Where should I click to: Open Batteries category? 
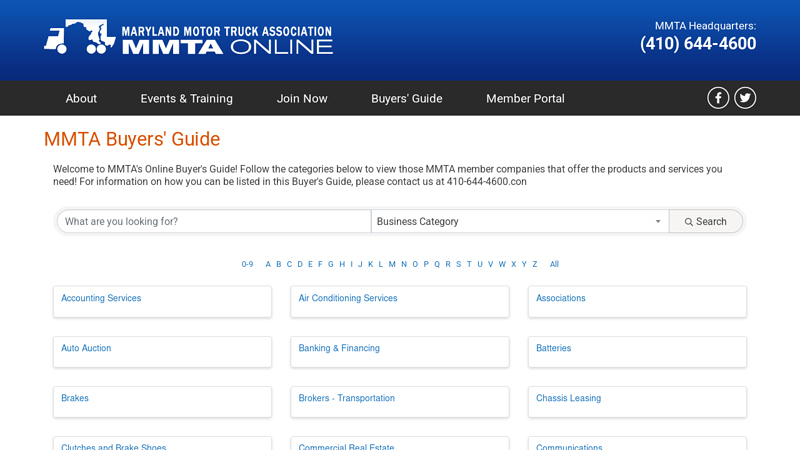(x=554, y=348)
